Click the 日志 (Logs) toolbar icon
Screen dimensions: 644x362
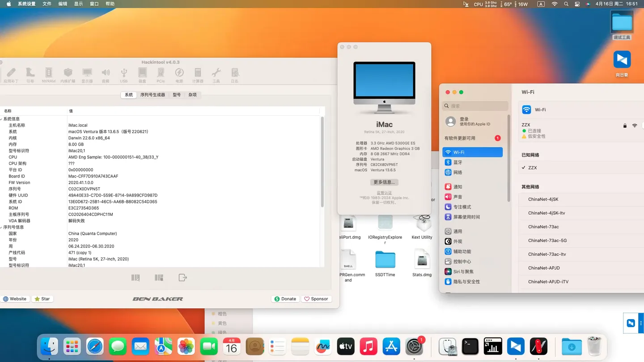tap(235, 75)
